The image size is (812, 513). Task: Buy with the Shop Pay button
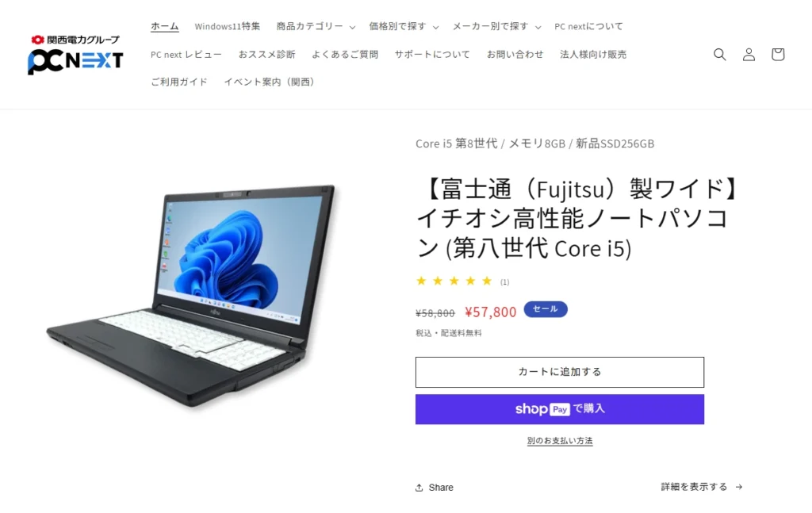(x=560, y=409)
